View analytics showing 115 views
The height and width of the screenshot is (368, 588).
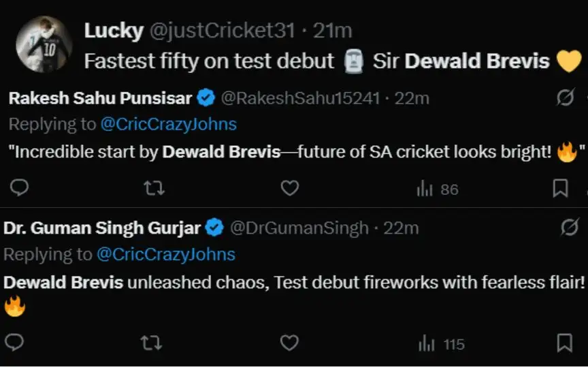[442, 344]
